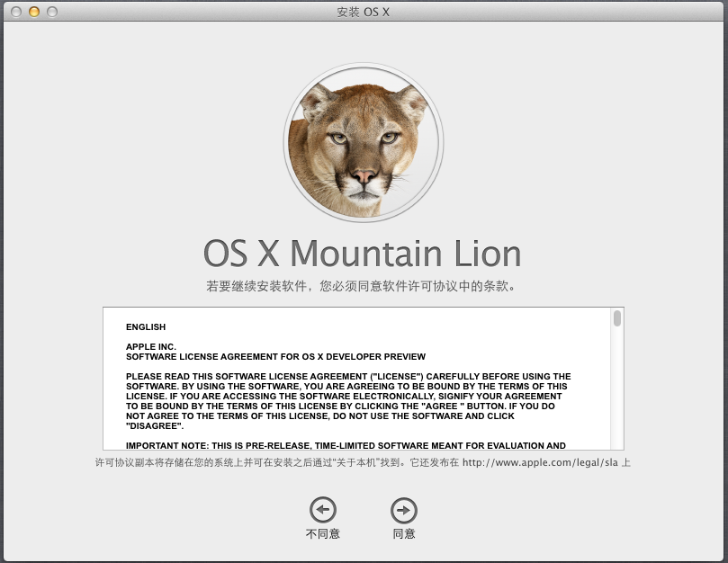The image size is (728, 563).
Task: Click the "OS X Mountain Lion" heading
Action: coord(363,254)
